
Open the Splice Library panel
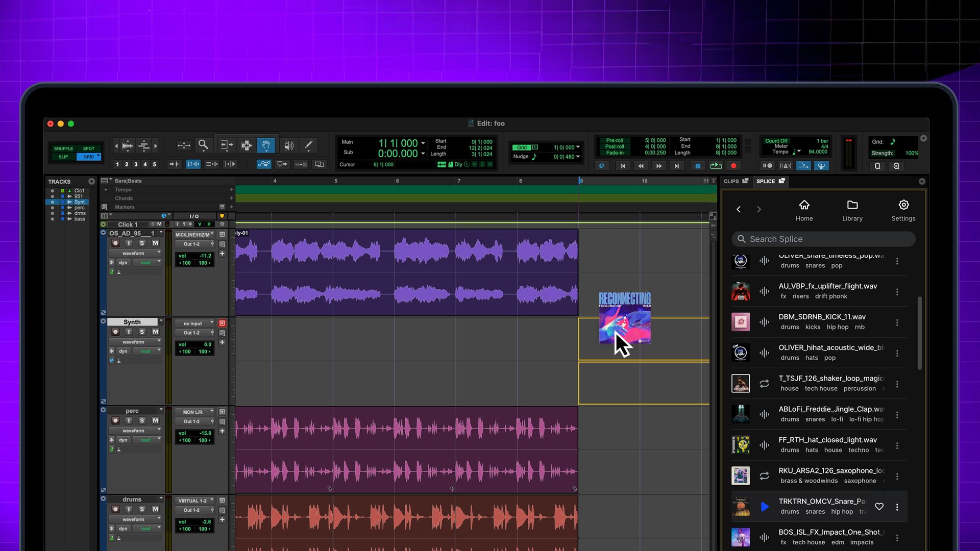click(852, 209)
